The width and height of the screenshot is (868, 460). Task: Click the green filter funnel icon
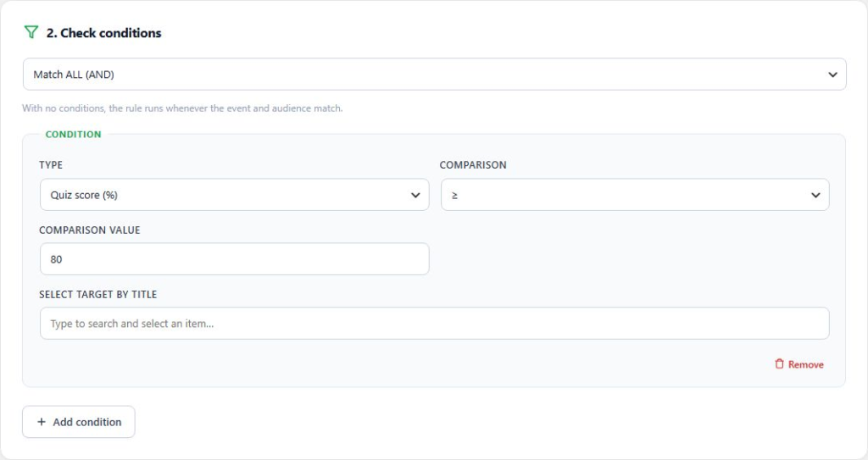pos(31,33)
